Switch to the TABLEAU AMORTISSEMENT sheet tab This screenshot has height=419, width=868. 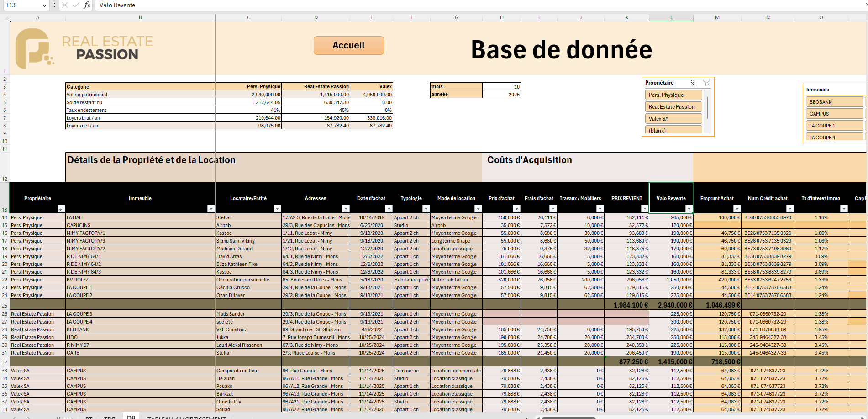click(x=186, y=417)
